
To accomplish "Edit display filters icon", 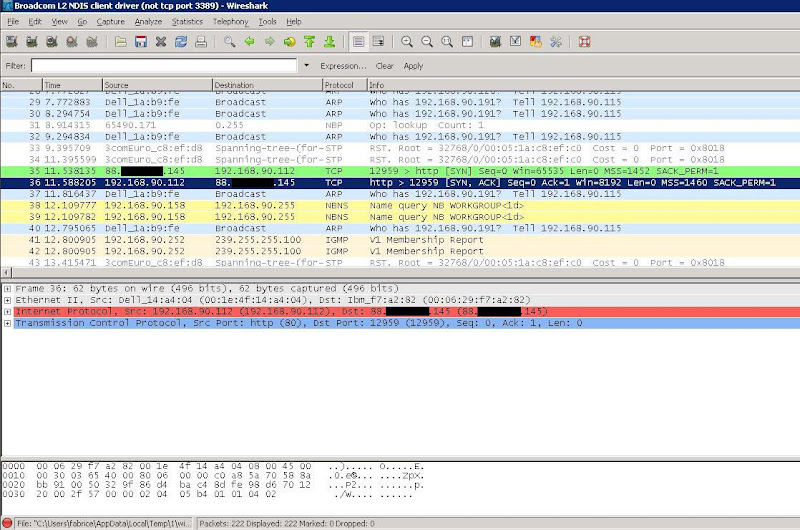I will click(515, 42).
